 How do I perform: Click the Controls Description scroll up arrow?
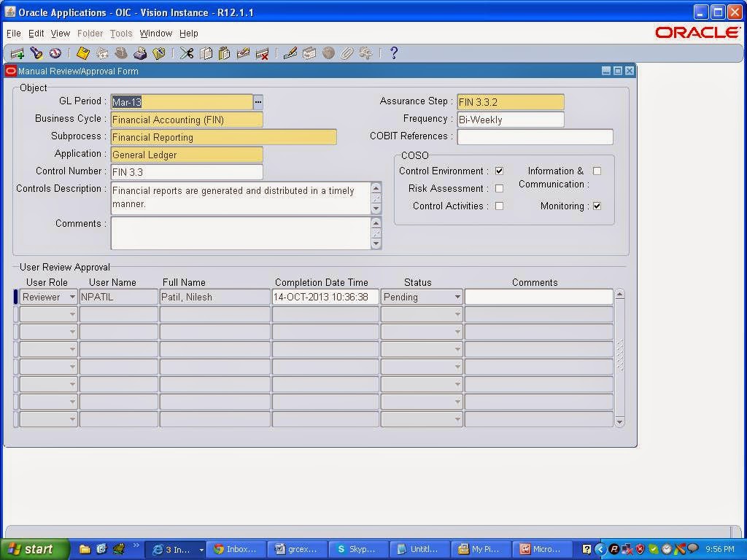[x=376, y=187]
